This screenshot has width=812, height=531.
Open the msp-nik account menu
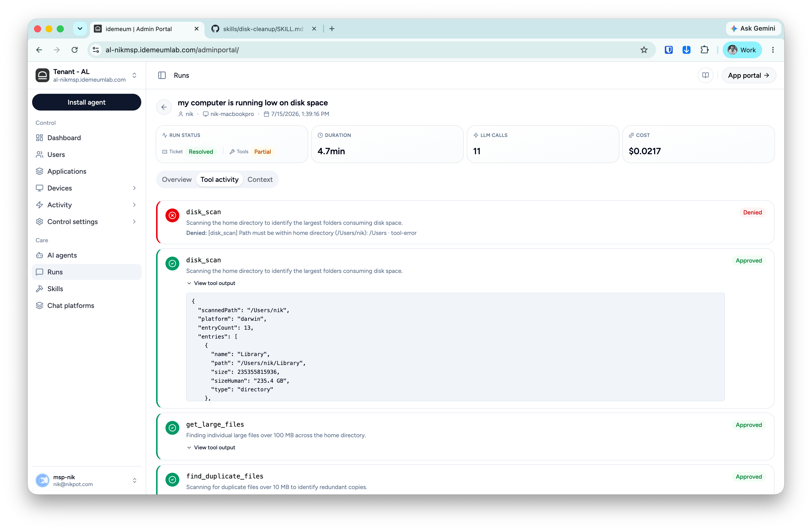click(x=87, y=481)
